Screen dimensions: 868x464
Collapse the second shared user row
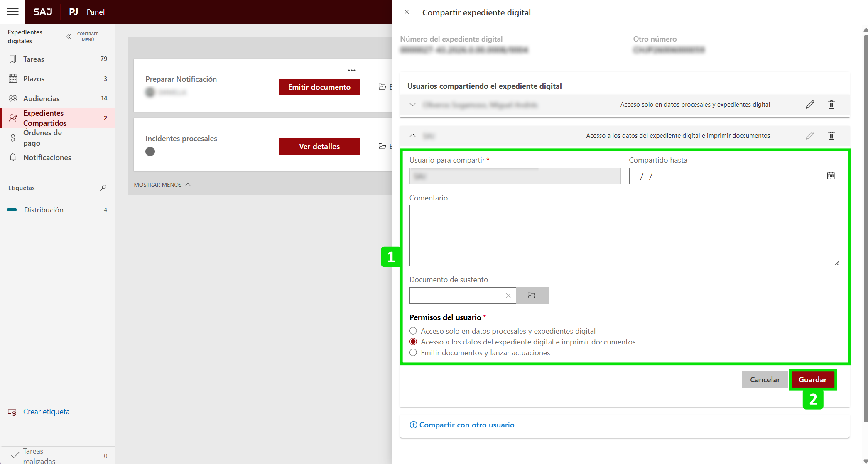[x=412, y=136]
